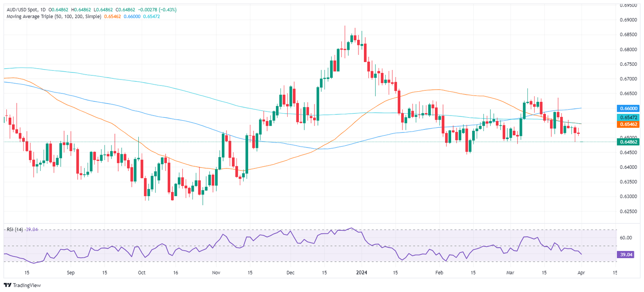Click the TradingView logo icon
The height and width of the screenshot is (292, 644).
(7, 285)
